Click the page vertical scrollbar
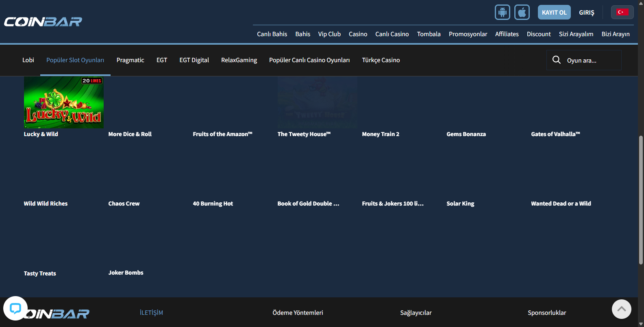 point(641,199)
